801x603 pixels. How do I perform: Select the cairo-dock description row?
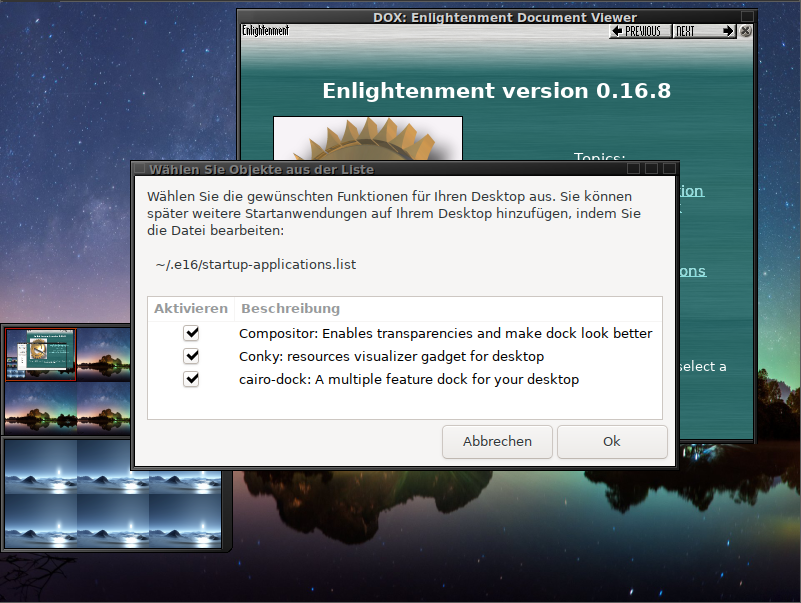(x=408, y=379)
